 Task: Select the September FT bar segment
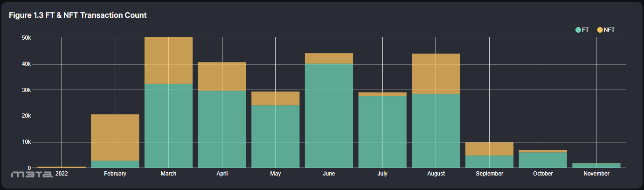click(489, 162)
